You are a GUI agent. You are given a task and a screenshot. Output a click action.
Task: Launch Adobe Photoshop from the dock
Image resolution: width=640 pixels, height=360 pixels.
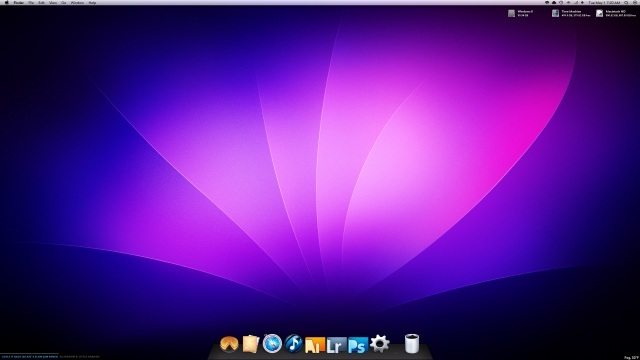[358, 345]
